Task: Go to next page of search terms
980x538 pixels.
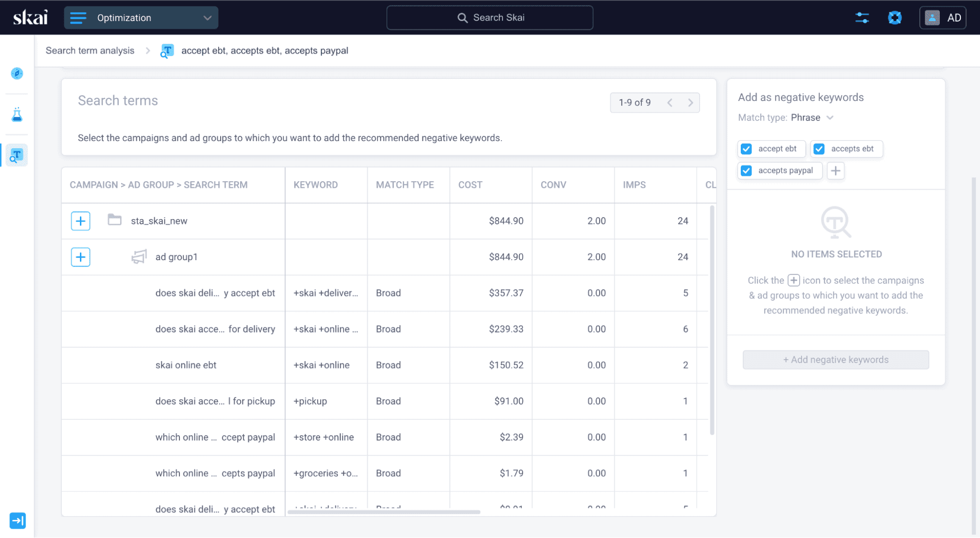Action: coord(690,102)
